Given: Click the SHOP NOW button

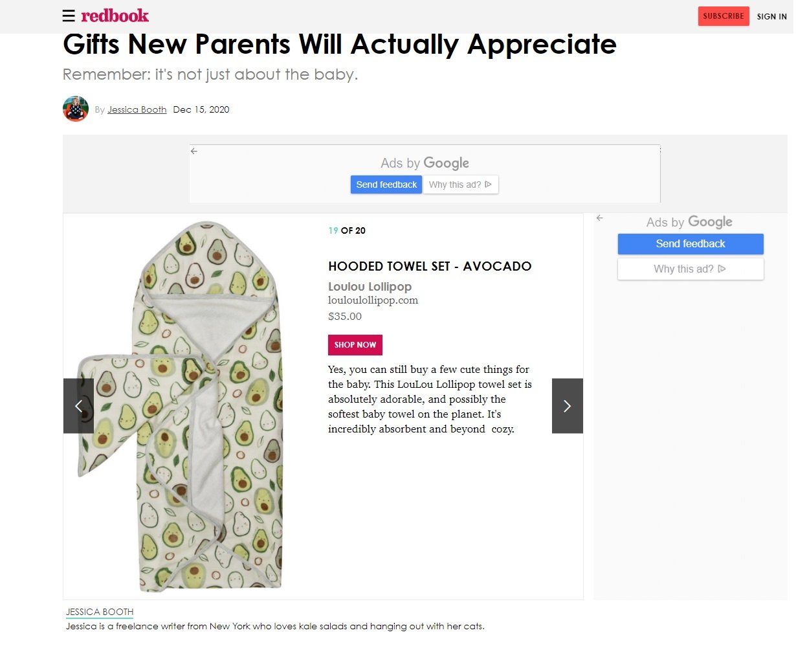Looking at the screenshot, I should pyautogui.click(x=355, y=344).
